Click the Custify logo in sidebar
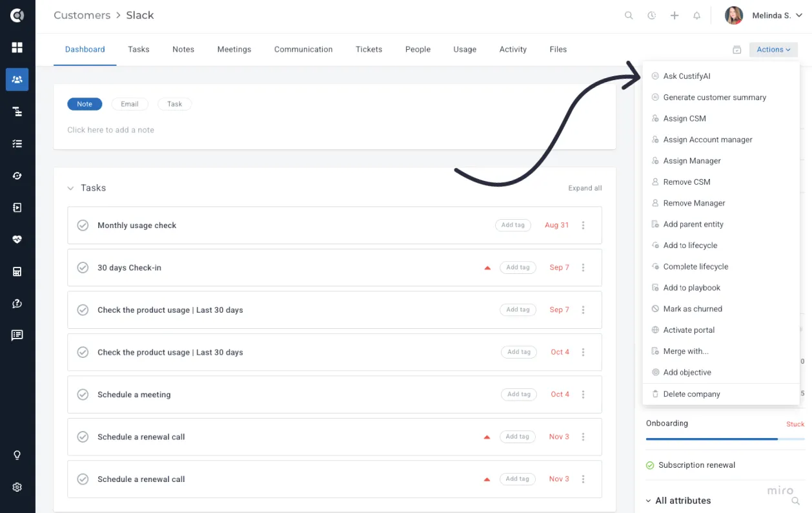This screenshot has width=812, height=513. click(x=17, y=16)
